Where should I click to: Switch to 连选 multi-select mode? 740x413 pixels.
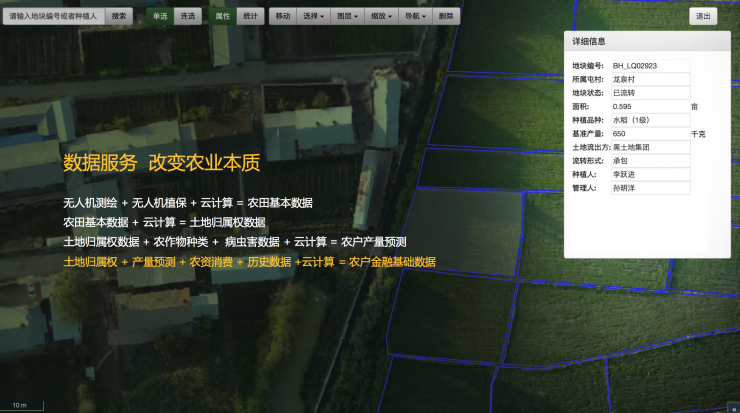[187, 16]
